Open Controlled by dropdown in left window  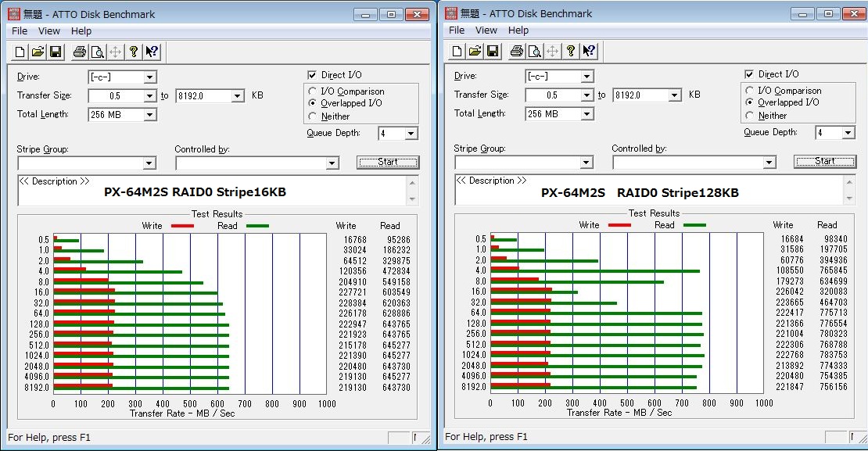point(332,163)
